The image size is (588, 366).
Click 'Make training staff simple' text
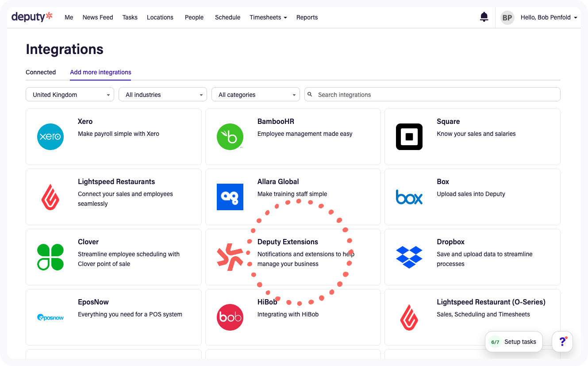[x=292, y=194]
